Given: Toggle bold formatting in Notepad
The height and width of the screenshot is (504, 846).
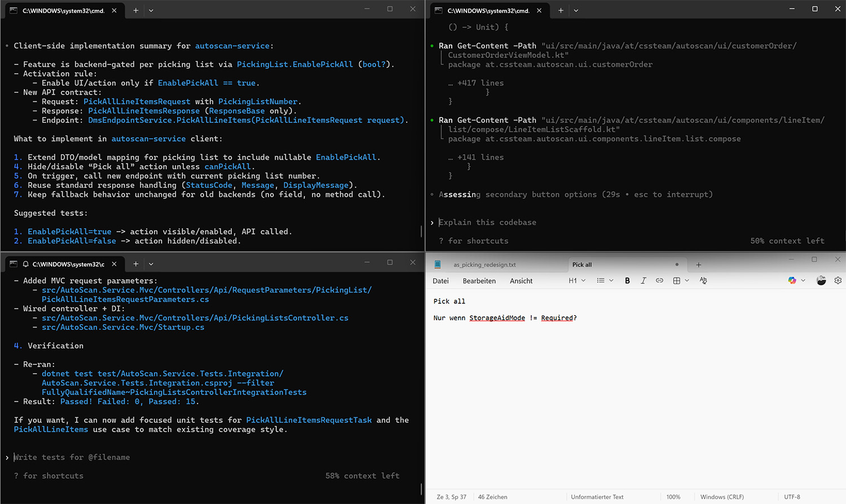Looking at the screenshot, I should coord(627,281).
